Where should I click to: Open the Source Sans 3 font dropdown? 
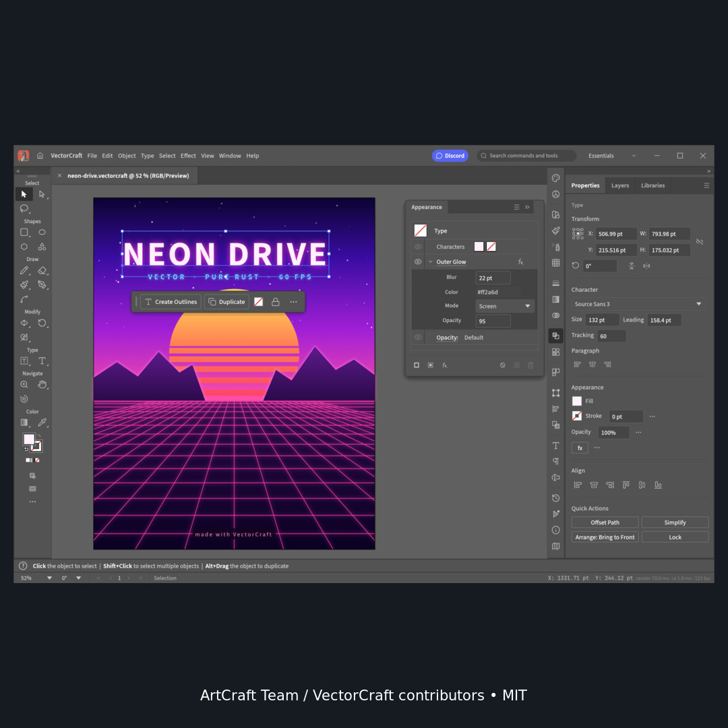pos(638,304)
